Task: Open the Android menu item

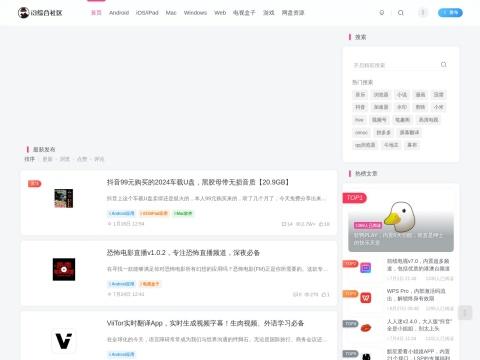Action: click(119, 13)
